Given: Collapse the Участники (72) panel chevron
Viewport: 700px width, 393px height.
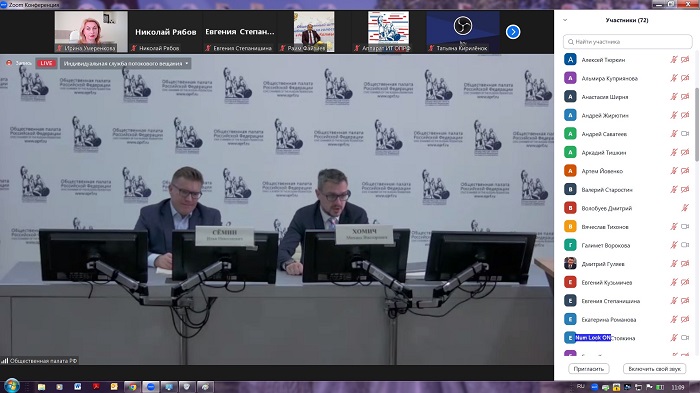Looking at the screenshot, I should (565, 20).
